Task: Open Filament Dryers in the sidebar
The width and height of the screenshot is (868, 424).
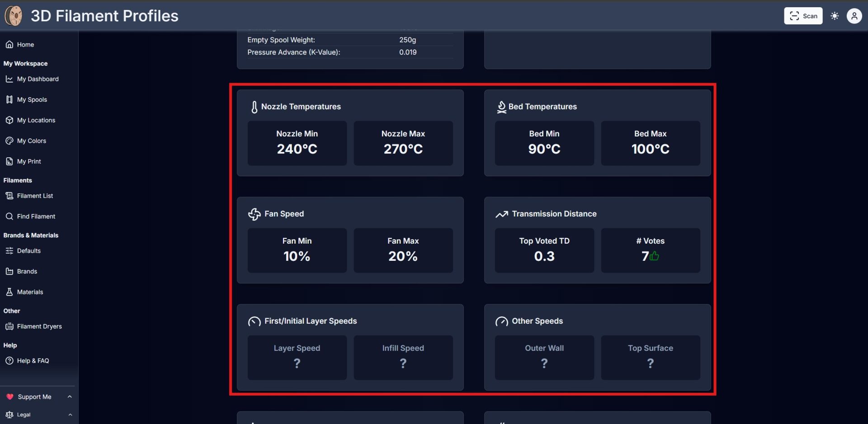Action: pyautogui.click(x=39, y=326)
